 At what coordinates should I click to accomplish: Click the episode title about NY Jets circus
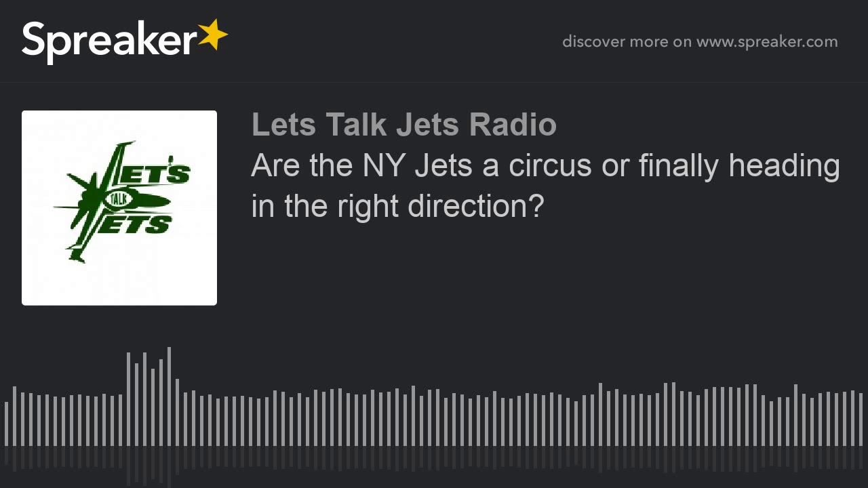(545, 184)
